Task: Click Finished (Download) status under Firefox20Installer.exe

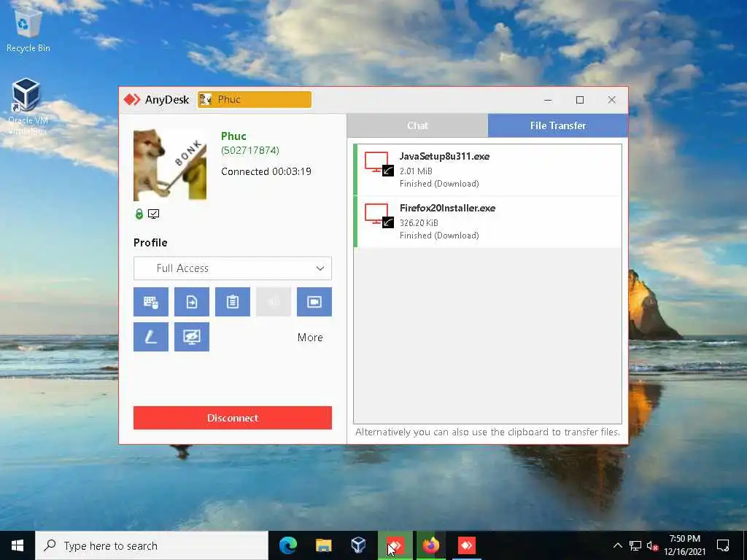Action: tap(439, 236)
